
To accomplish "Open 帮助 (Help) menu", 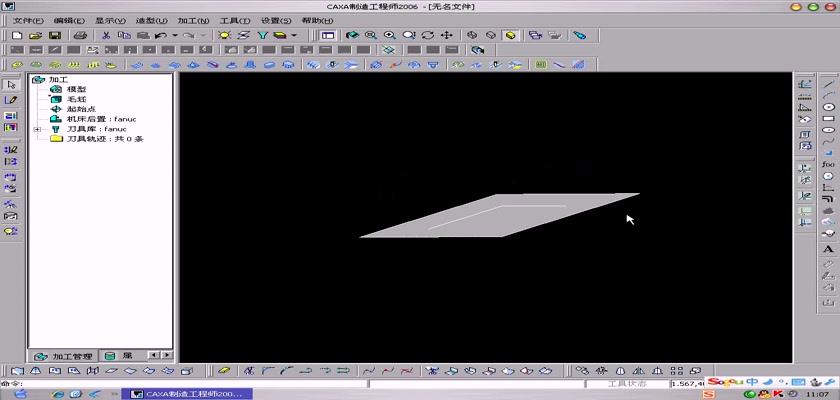I will point(317,21).
